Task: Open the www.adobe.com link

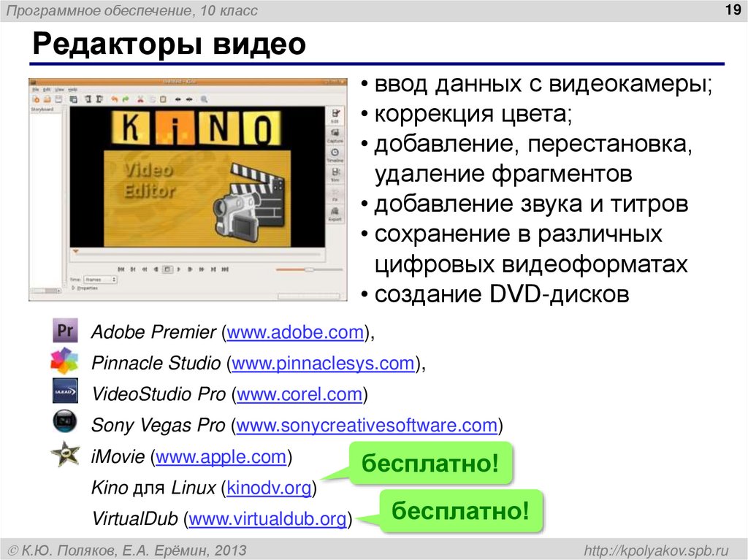Action: [x=296, y=332]
